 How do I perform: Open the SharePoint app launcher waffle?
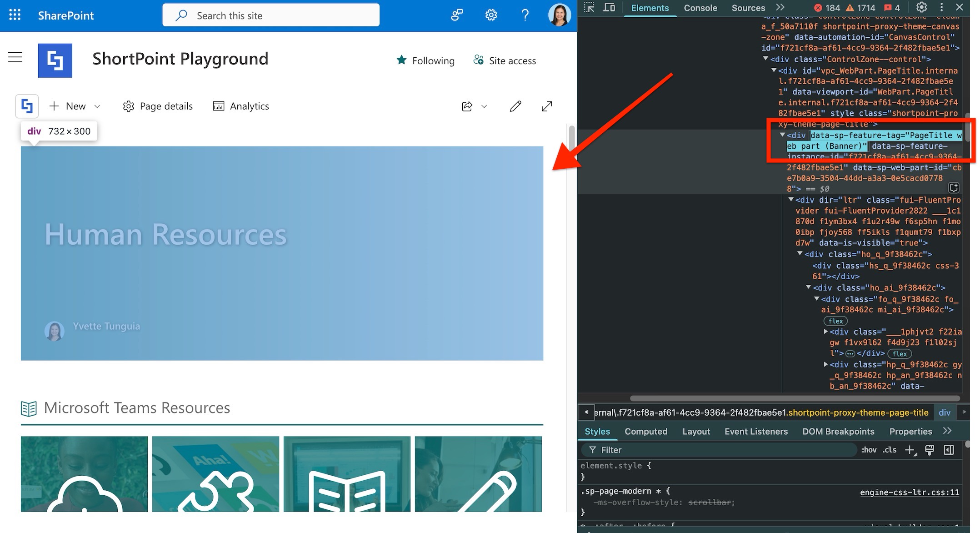[15, 15]
